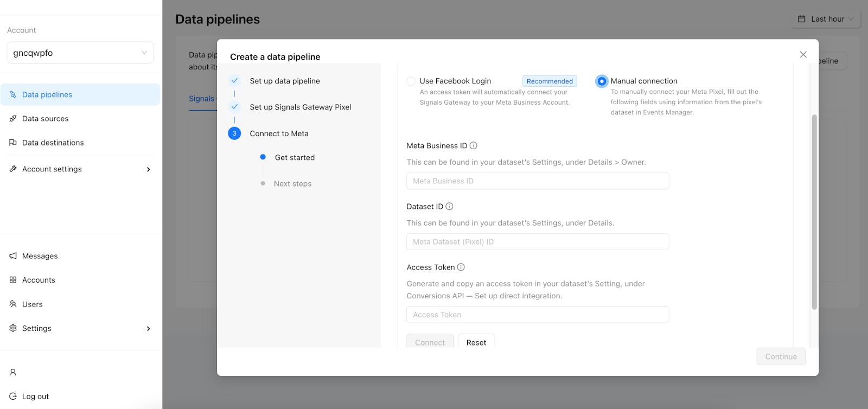868x409 pixels.
Task: Click the info icon next to Dataset ID
Action: (x=449, y=206)
